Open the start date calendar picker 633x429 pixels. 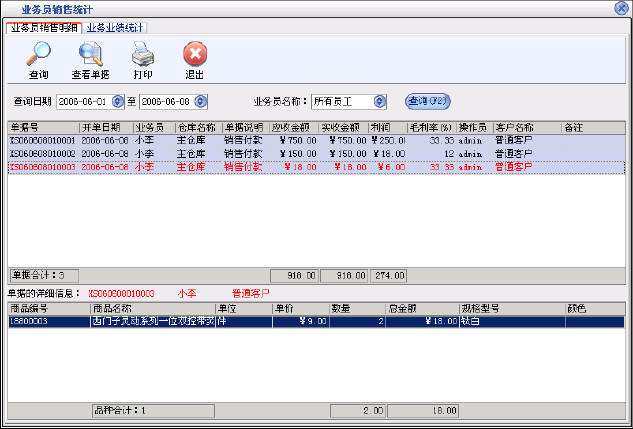click(119, 101)
